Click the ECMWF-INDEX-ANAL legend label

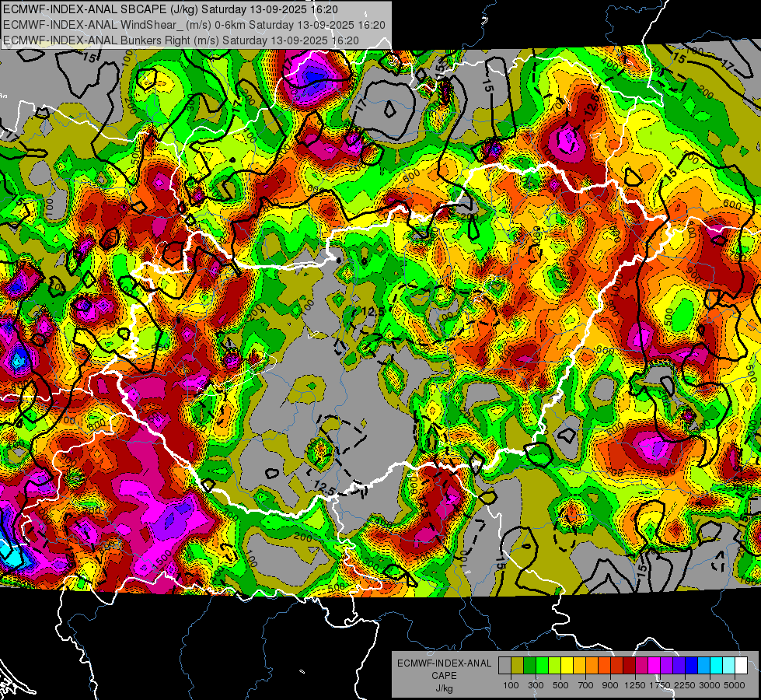444,663
